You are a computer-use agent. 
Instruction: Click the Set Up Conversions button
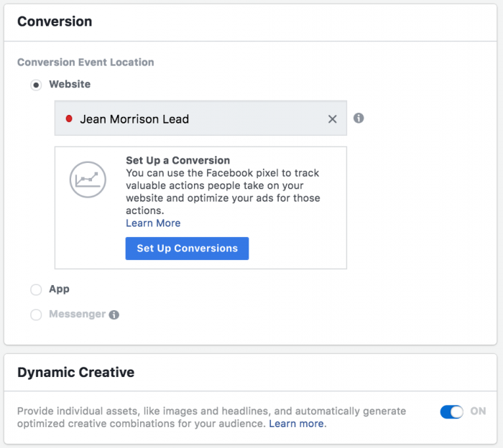pos(187,248)
